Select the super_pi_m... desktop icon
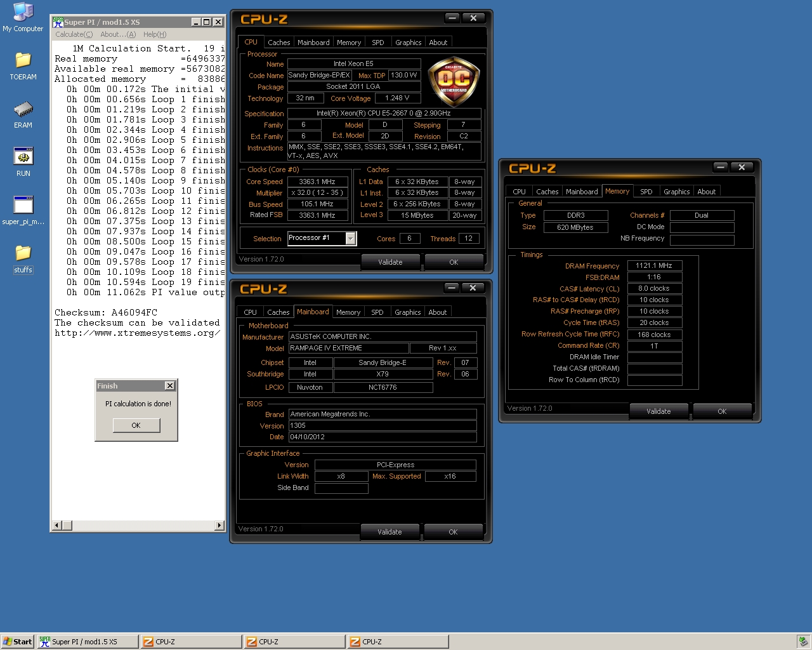812x650 pixels. pyautogui.click(x=23, y=211)
